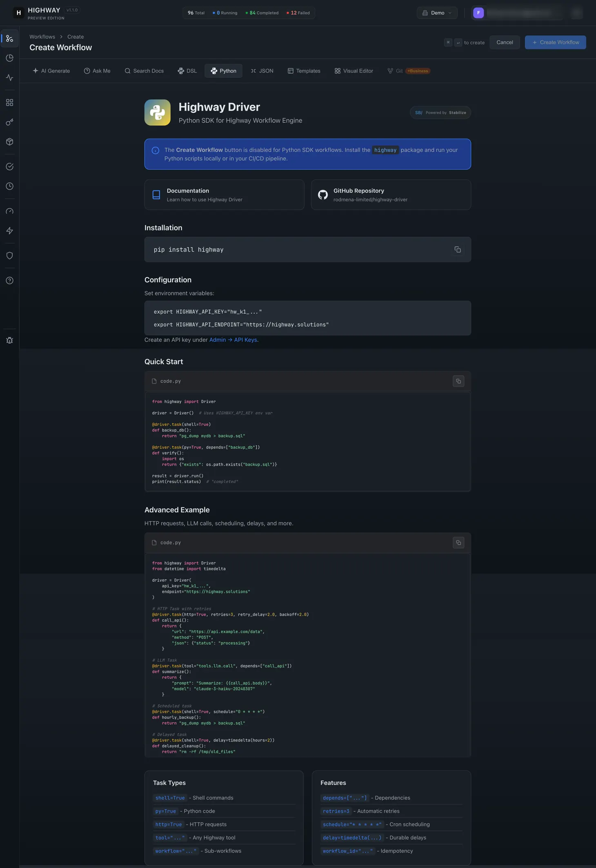596x868 pixels.
Task: Open the activity pulse sidebar icon
Action: tap(9, 77)
